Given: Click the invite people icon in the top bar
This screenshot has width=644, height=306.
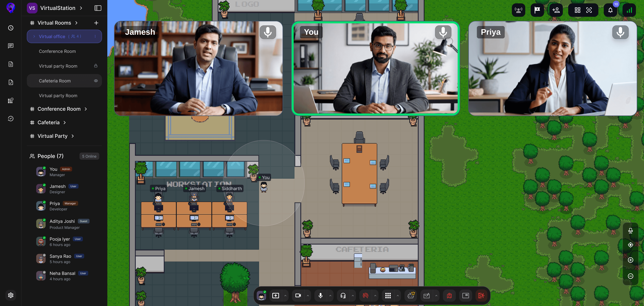Looking at the screenshot, I should click(556, 10).
